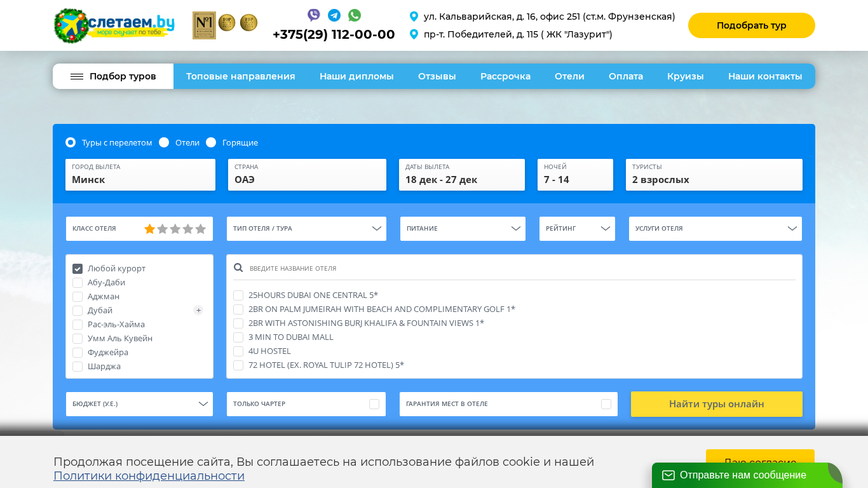
Task: Check the Рас-эль-Хайма resort checkbox
Action: 78,325
